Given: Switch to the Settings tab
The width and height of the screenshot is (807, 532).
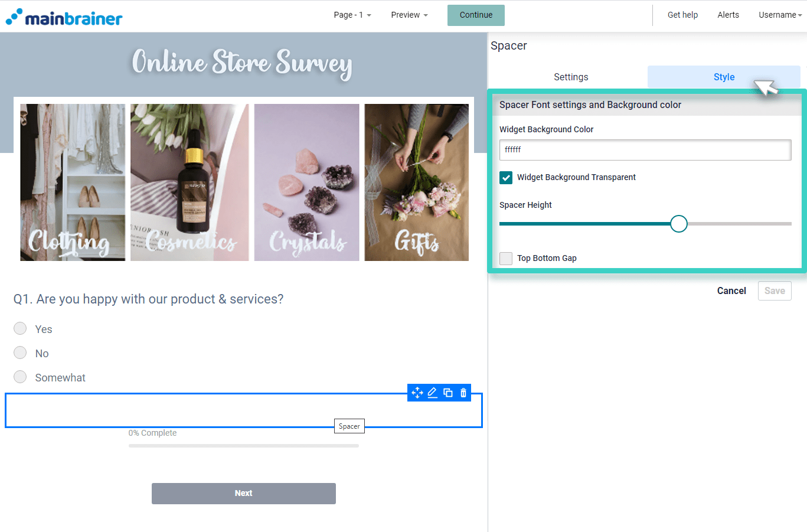Looking at the screenshot, I should coord(571,77).
